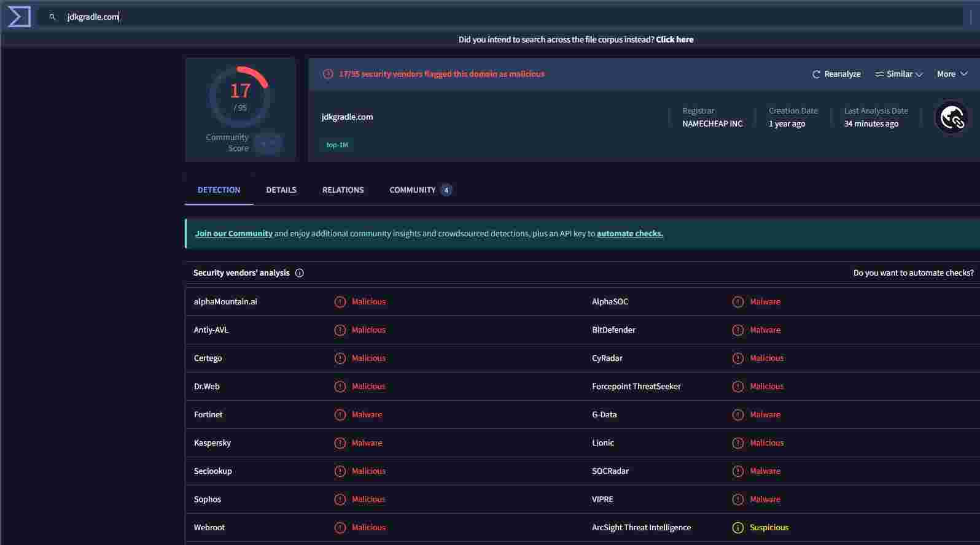
Task: Click the Community Score vote pill
Action: point(268,144)
